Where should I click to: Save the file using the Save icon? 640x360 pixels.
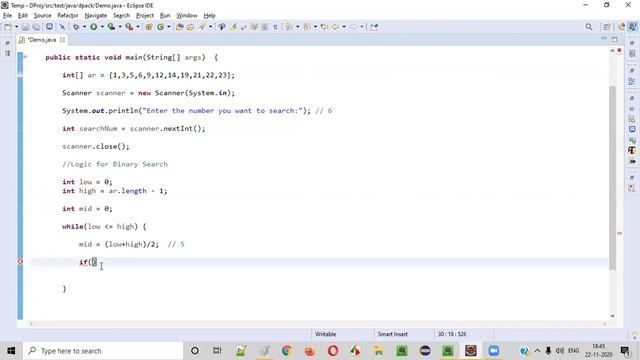point(25,27)
